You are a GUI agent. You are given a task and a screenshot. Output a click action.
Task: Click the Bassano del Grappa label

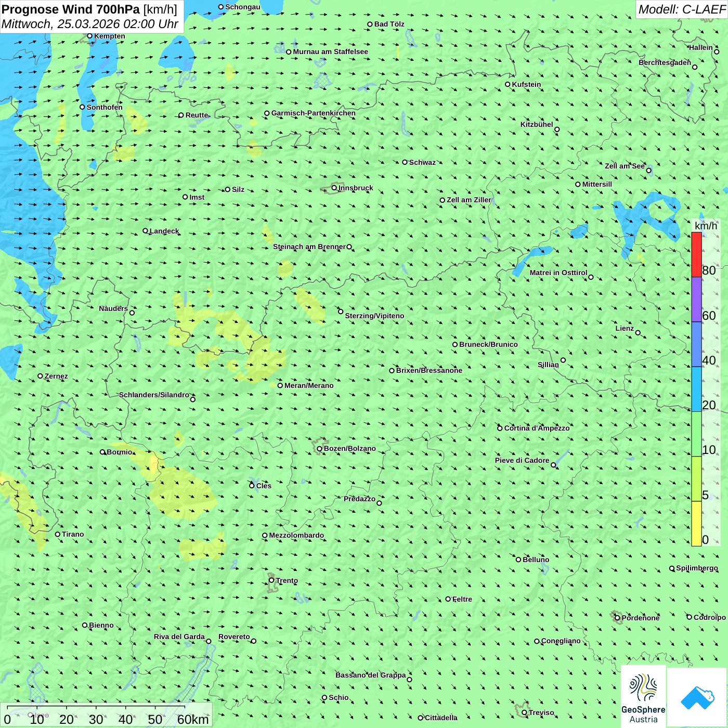point(371,675)
